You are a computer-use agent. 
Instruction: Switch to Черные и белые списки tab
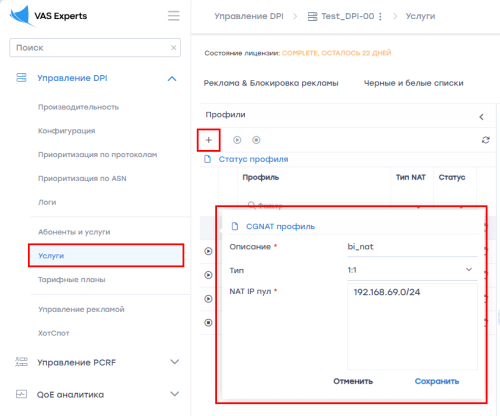[x=413, y=83]
